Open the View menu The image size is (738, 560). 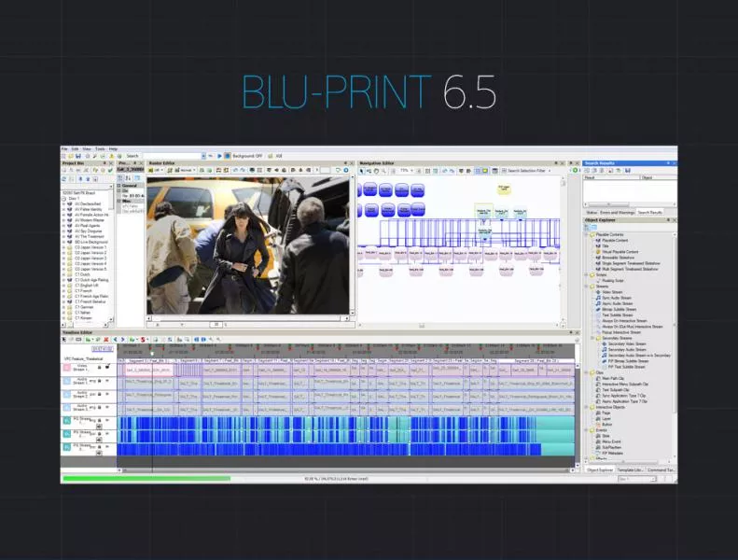coord(87,148)
